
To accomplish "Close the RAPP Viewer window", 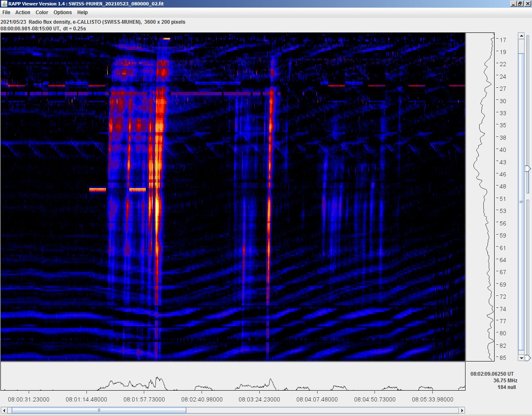I will pyautogui.click(x=527, y=4).
